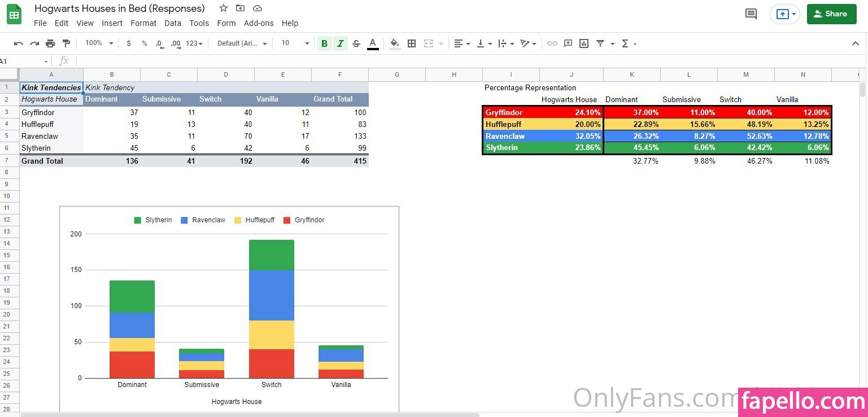This screenshot has width=868, height=417.
Task: Click the green Slytherin segment of Switch bar
Action: (x=272, y=255)
